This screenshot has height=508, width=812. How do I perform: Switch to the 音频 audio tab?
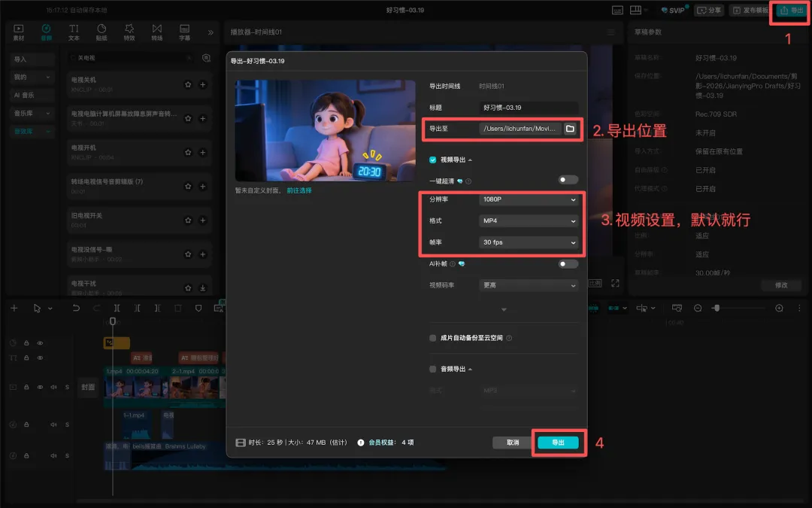pos(46,32)
